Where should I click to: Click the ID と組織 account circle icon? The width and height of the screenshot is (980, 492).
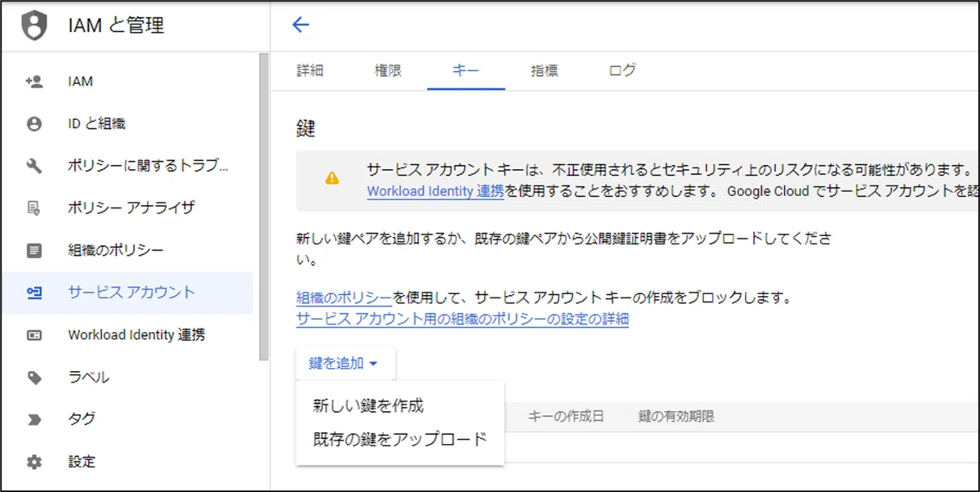33,124
